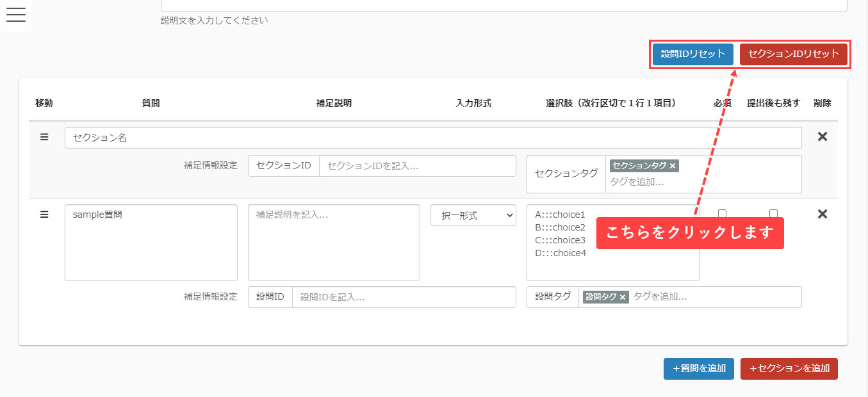Remove the 設問タグ tag
868x397 pixels.
point(622,297)
